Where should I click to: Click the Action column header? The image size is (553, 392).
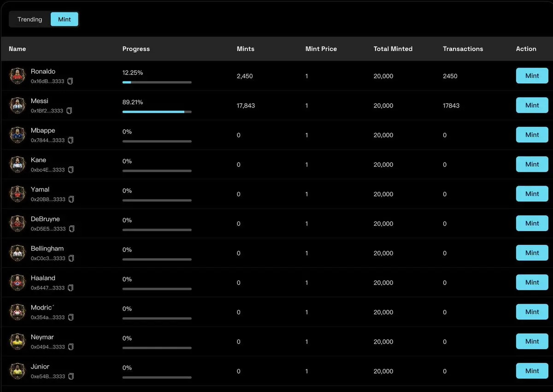pos(526,49)
